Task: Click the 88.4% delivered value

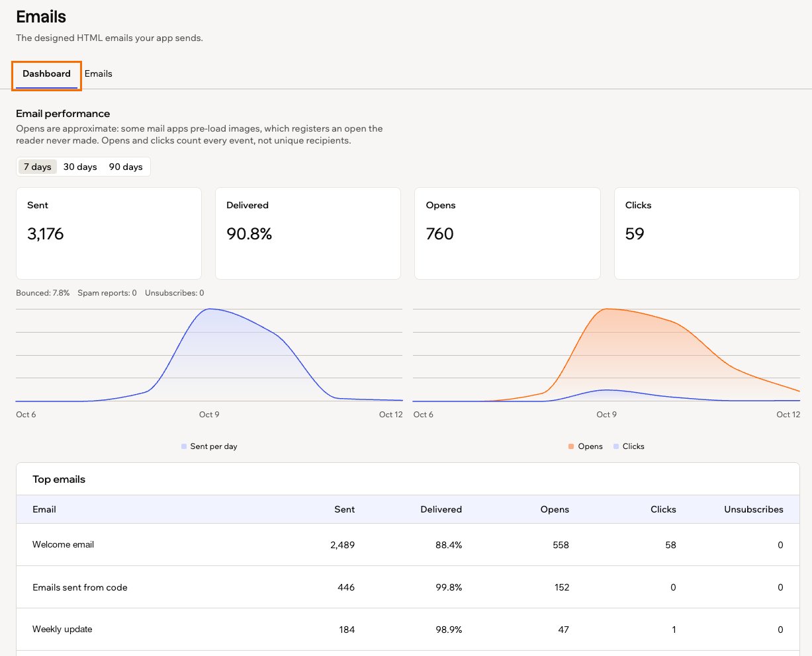Action: [x=449, y=545]
